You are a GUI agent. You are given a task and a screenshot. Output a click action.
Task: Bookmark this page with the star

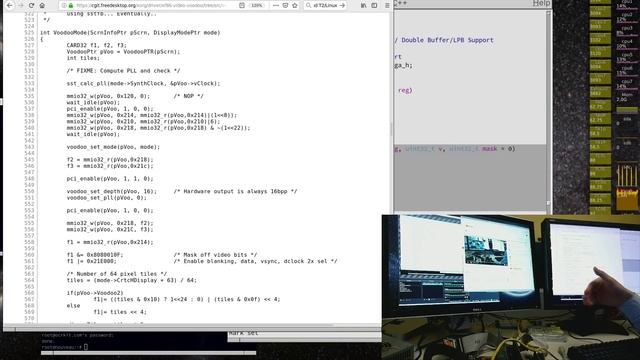[295, 5]
